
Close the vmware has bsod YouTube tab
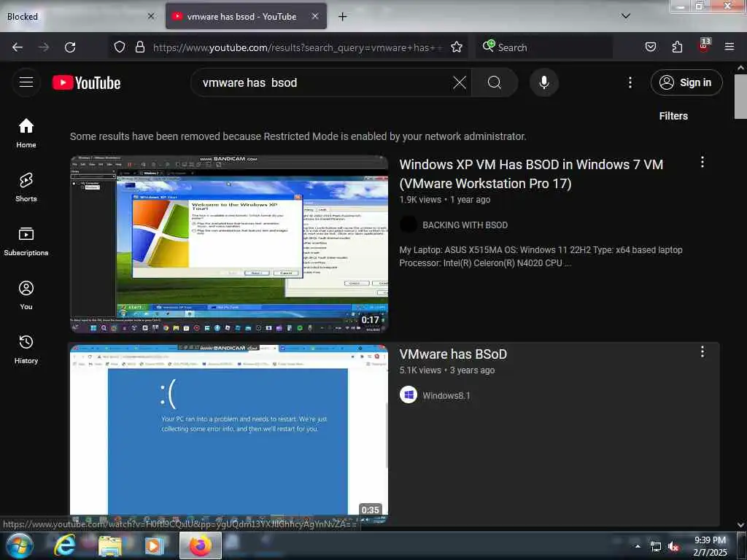tap(315, 16)
